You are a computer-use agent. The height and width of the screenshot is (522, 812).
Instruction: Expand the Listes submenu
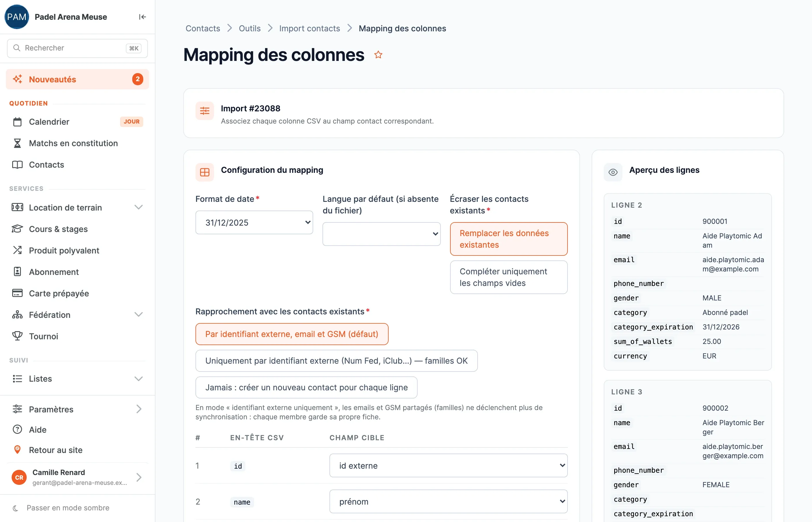click(x=139, y=379)
